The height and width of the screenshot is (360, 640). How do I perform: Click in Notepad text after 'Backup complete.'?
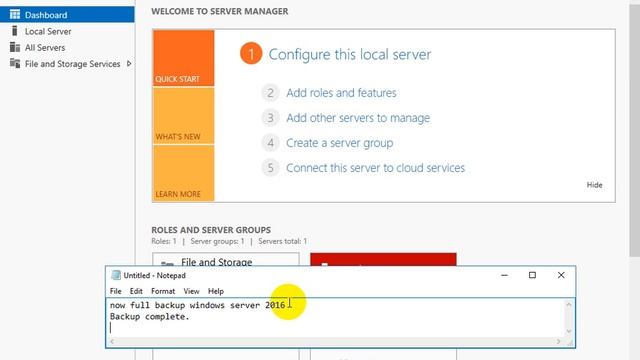pos(191,317)
